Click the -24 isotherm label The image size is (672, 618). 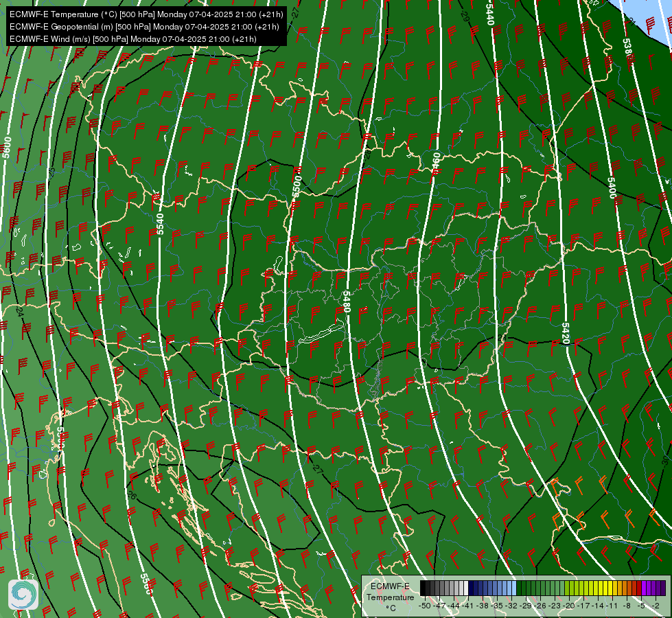click(x=19, y=311)
